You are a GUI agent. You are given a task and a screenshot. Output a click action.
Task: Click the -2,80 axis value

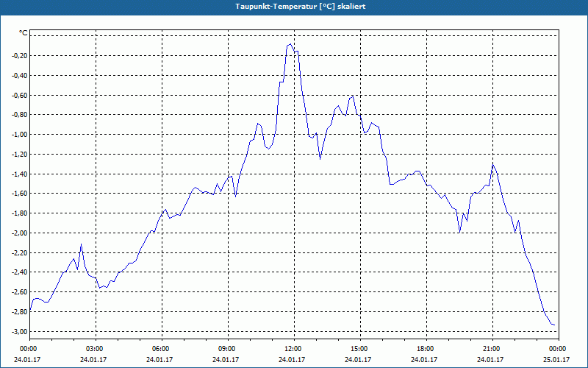21,311
